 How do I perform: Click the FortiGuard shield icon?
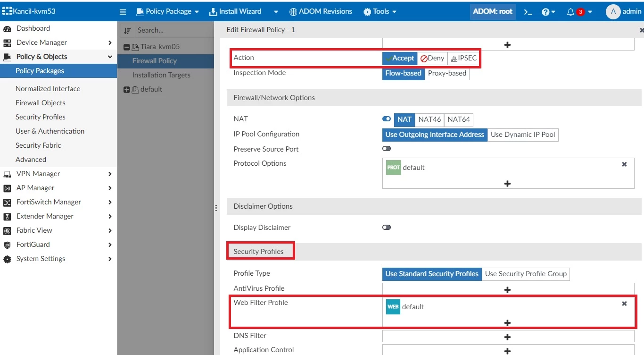(x=7, y=245)
